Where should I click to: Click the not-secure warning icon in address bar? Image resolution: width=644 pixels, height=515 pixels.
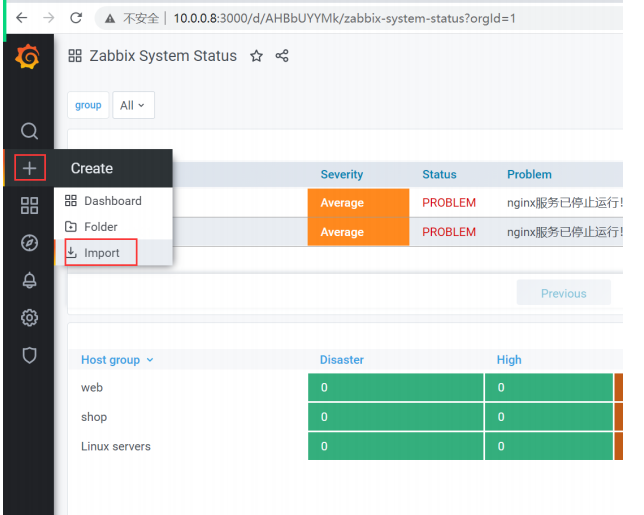(x=110, y=18)
